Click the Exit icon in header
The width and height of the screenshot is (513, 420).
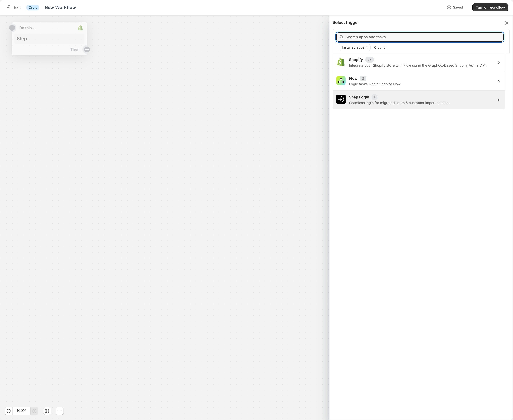tap(9, 7)
